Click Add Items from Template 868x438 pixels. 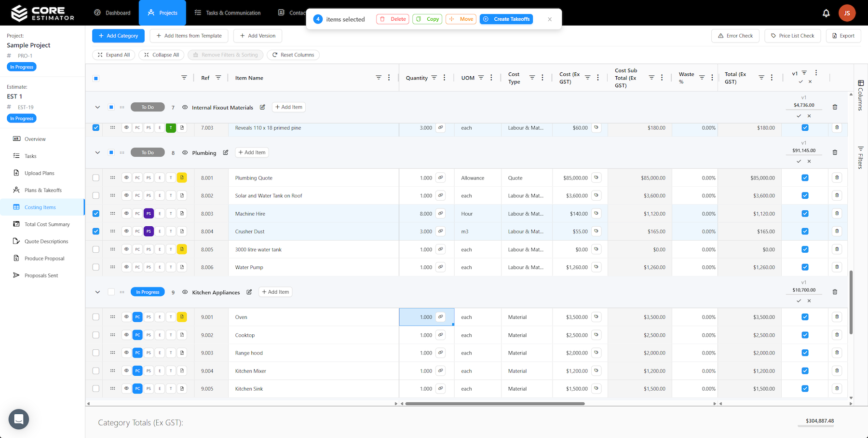coord(189,36)
